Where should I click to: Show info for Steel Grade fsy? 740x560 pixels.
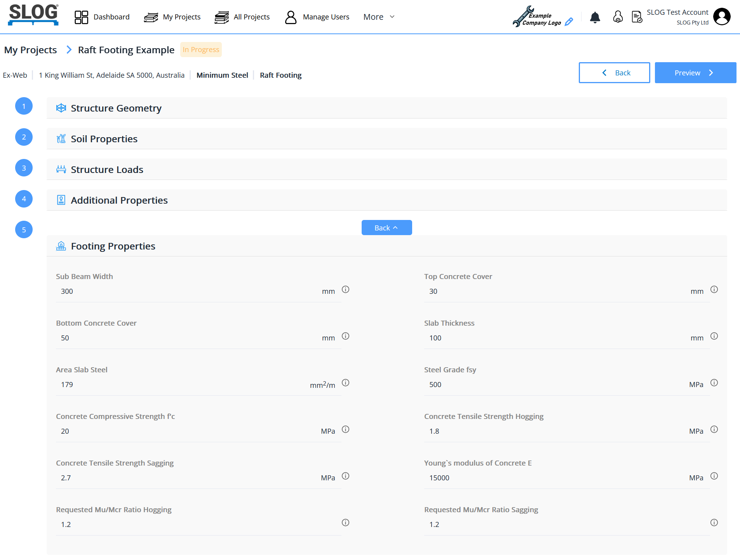point(714,383)
